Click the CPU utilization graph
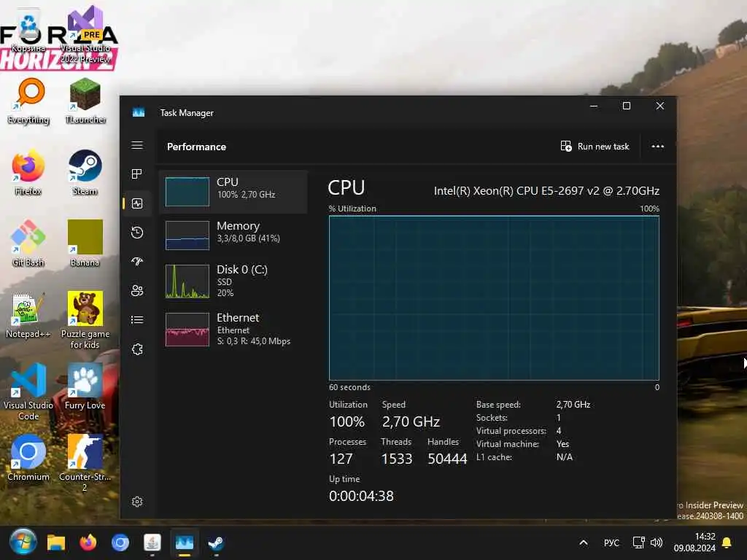Viewport: 747px width, 560px height. (494, 298)
